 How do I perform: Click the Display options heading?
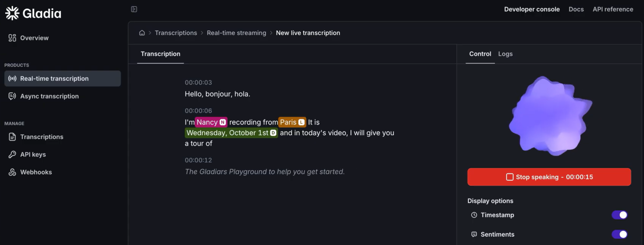pyautogui.click(x=490, y=201)
